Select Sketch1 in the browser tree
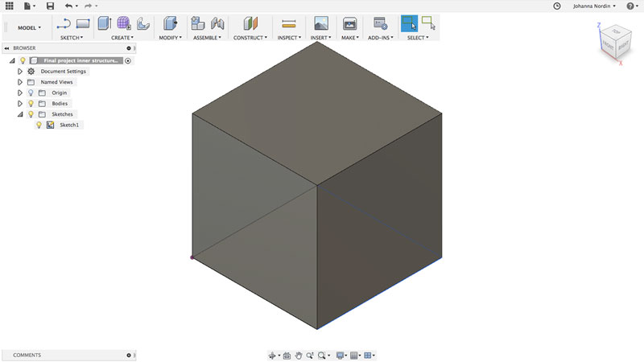Screen dimensions: 644x362 (x=69, y=125)
